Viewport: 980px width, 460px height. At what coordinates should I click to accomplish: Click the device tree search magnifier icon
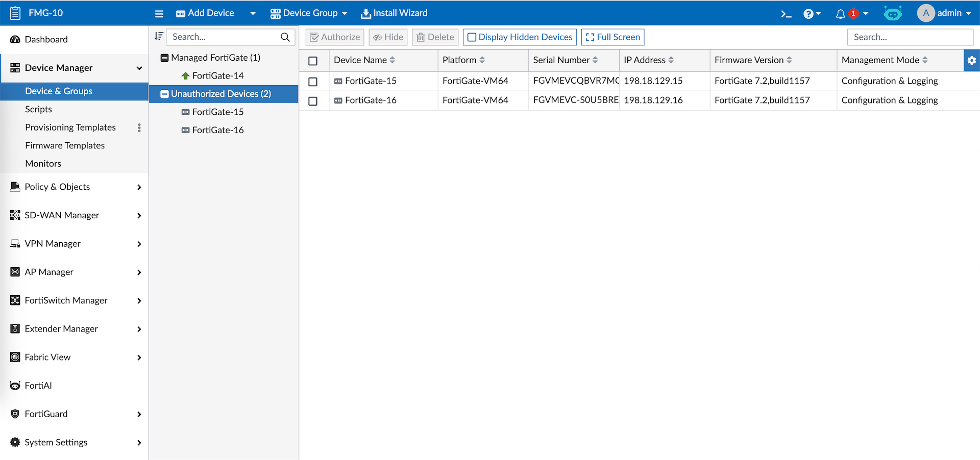tap(285, 37)
